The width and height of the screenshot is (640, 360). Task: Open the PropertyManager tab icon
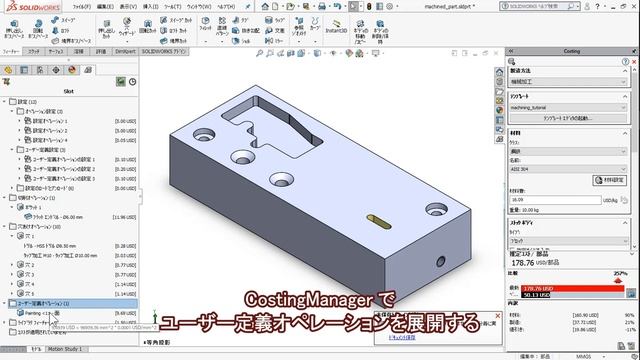pyautogui.click(x=24, y=70)
